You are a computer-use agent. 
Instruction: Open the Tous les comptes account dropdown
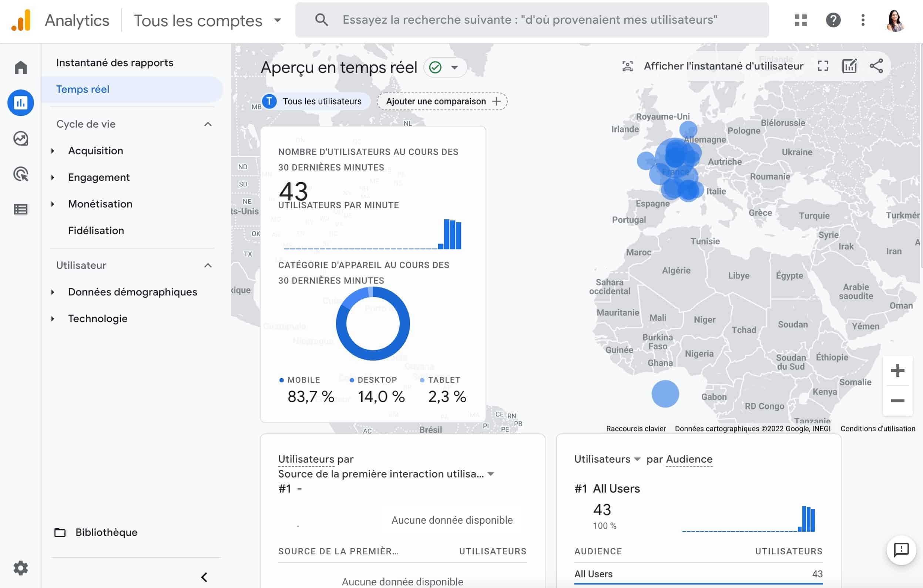point(207,20)
